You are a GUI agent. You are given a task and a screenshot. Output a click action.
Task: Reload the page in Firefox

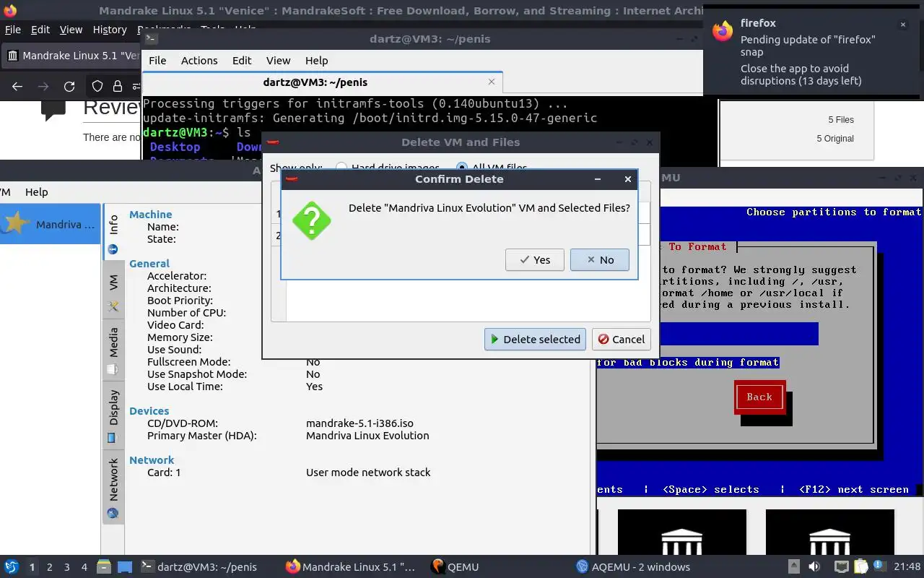69,87
